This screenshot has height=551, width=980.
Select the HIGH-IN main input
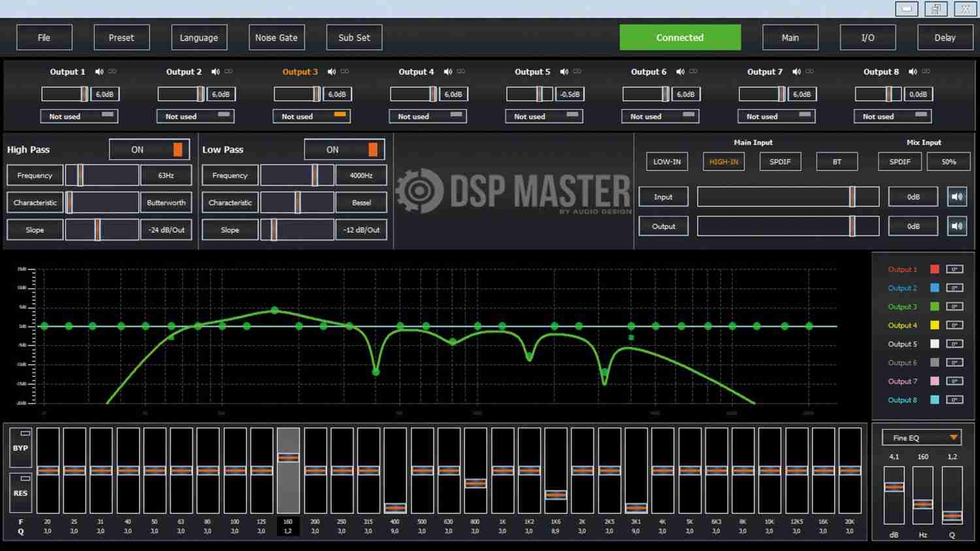[x=724, y=161]
